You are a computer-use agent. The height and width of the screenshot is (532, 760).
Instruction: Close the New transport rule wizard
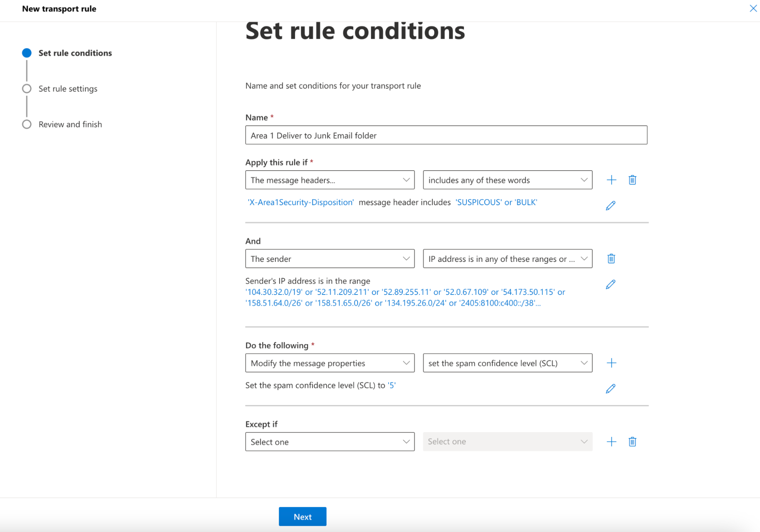coord(753,8)
